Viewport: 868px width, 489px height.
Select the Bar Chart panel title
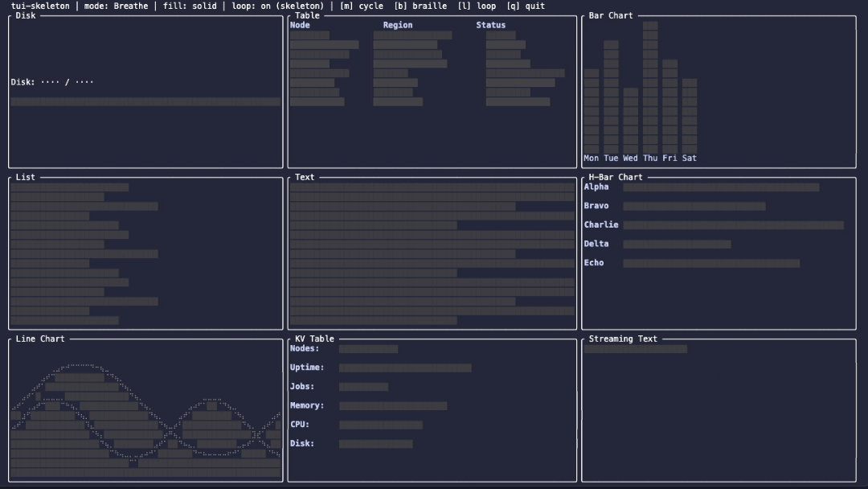point(611,15)
